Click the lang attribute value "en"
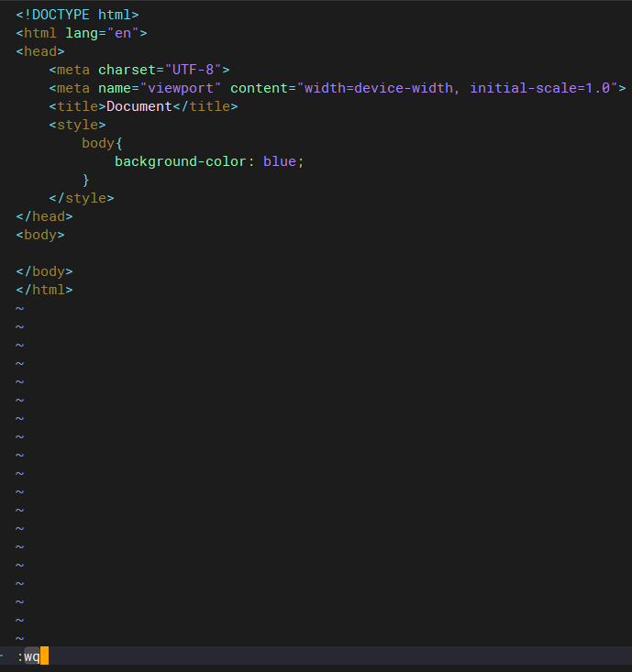The height and width of the screenshot is (672, 632). [x=123, y=33]
